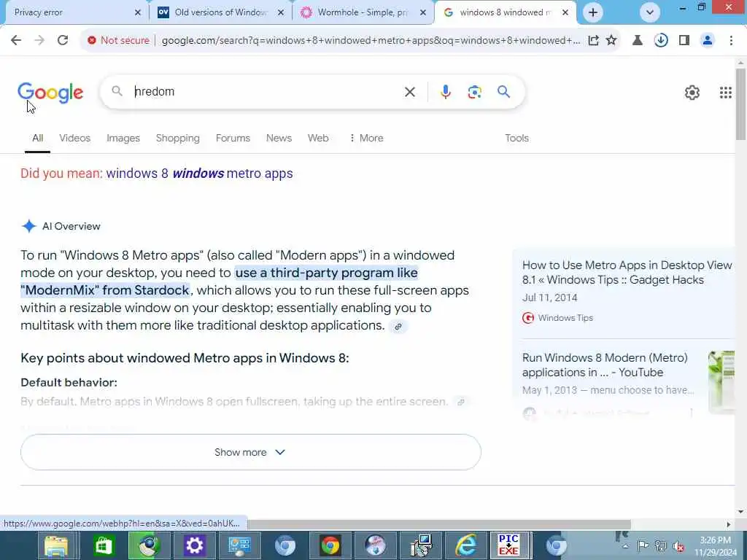Image resolution: width=747 pixels, height=560 pixels.
Task: Toggle the side panel icon
Action: tap(684, 41)
